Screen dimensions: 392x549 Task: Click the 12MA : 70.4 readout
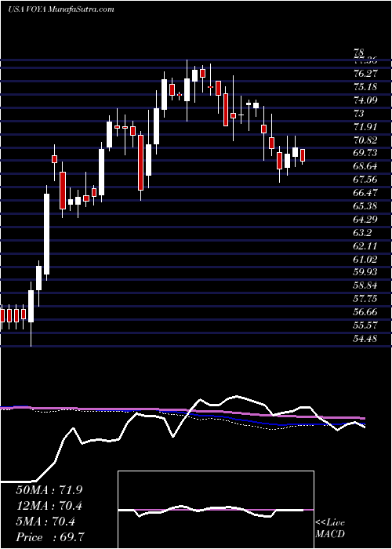coord(49,505)
